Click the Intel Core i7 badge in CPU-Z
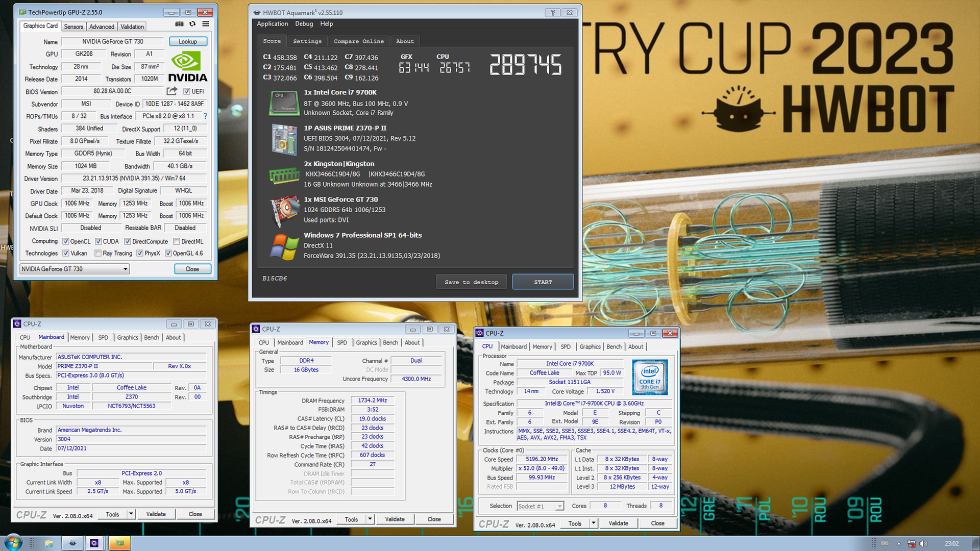 (650, 377)
